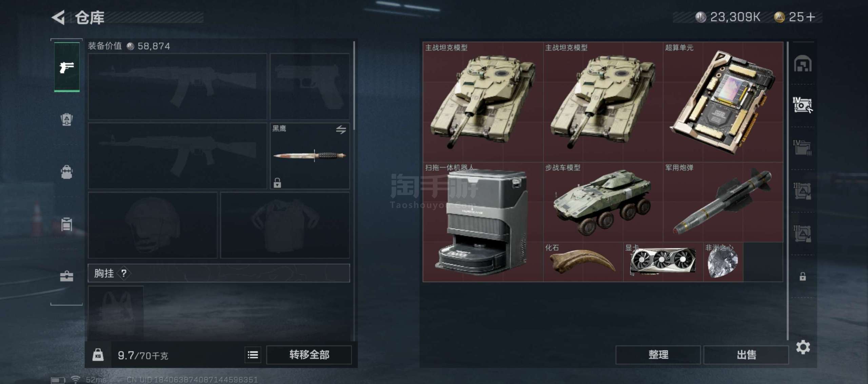868x384 pixels.
Task: Select the main stash house icon
Action: coord(803,64)
